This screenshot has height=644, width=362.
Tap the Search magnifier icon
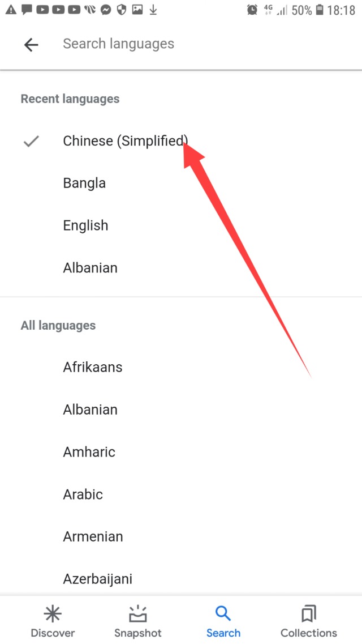pos(223,613)
